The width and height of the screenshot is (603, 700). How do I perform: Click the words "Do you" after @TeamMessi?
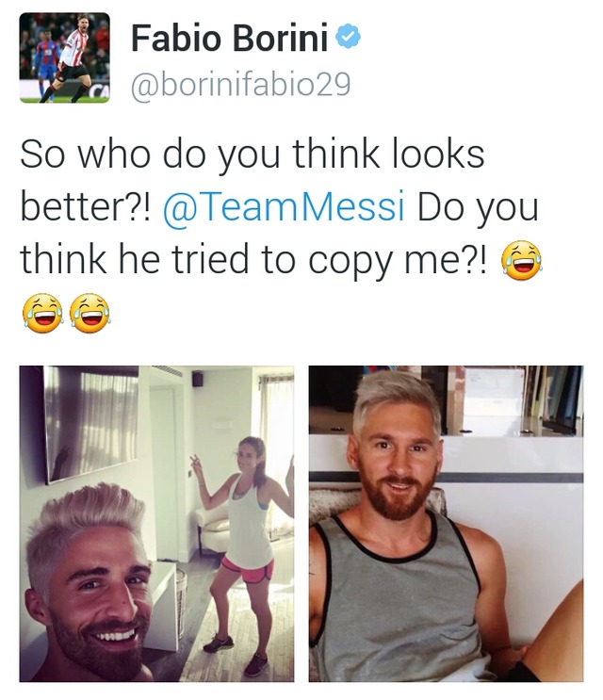[x=478, y=208]
